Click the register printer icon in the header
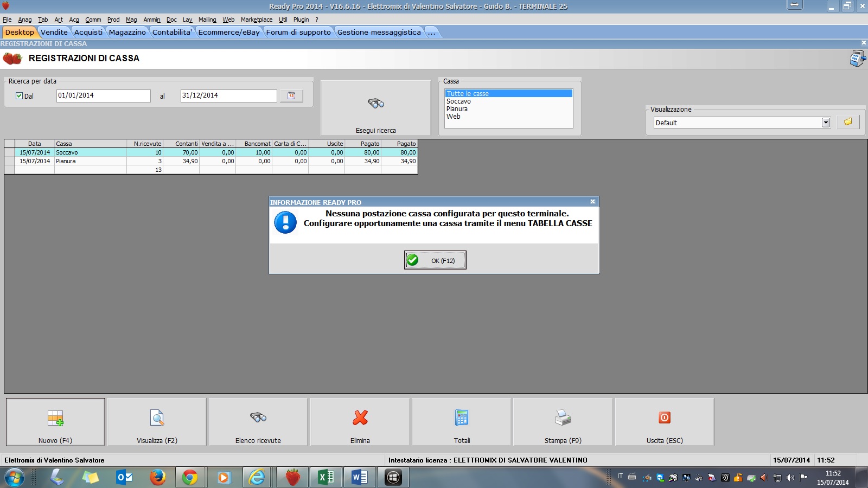This screenshot has width=868, height=488. (x=857, y=59)
